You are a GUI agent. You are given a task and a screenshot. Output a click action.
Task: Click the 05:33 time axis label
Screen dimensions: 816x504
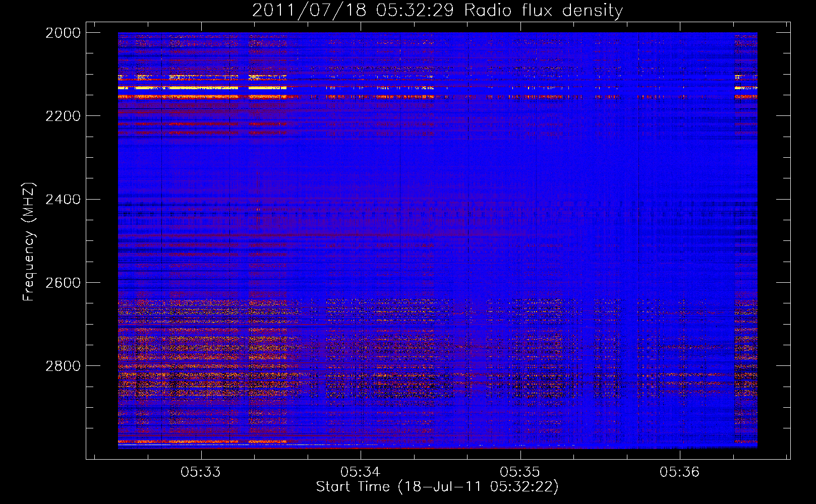tap(201, 472)
